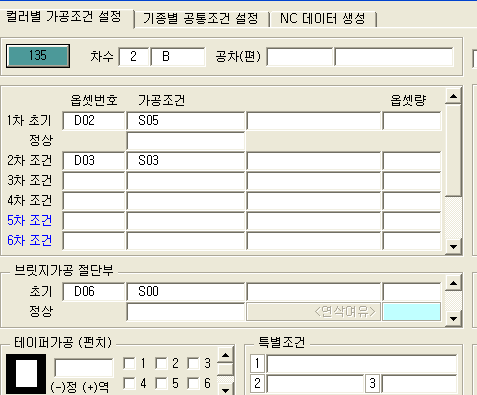Image resolution: width=477 pixels, height=395 pixels.
Task: Open the 기종별 공통조건 설정 tab
Action: click(x=201, y=19)
